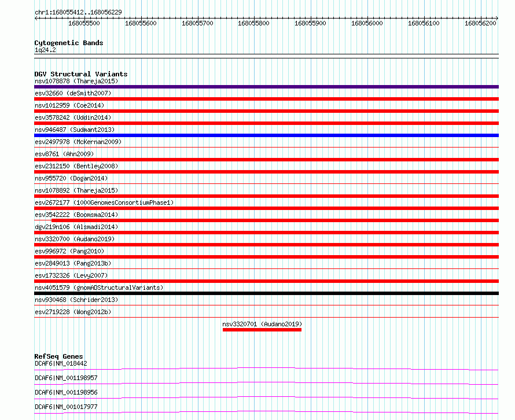Click the left arrow end of the ruler

tap(36, 18)
